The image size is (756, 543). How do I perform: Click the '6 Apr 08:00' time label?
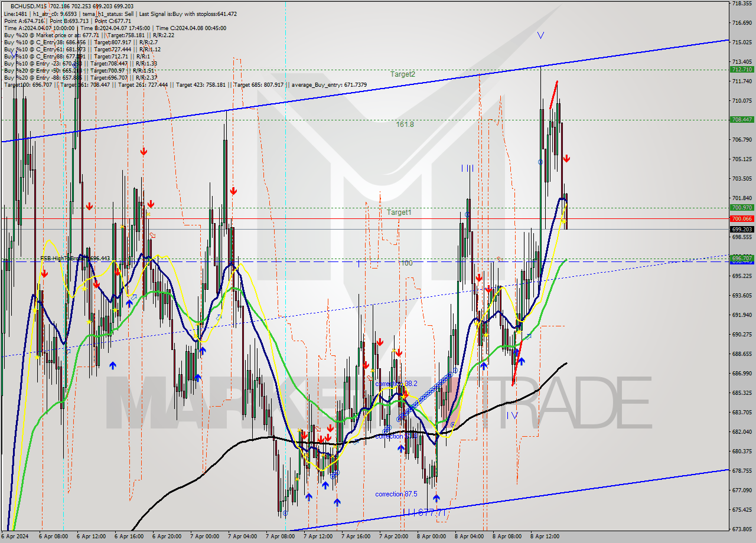click(x=54, y=537)
